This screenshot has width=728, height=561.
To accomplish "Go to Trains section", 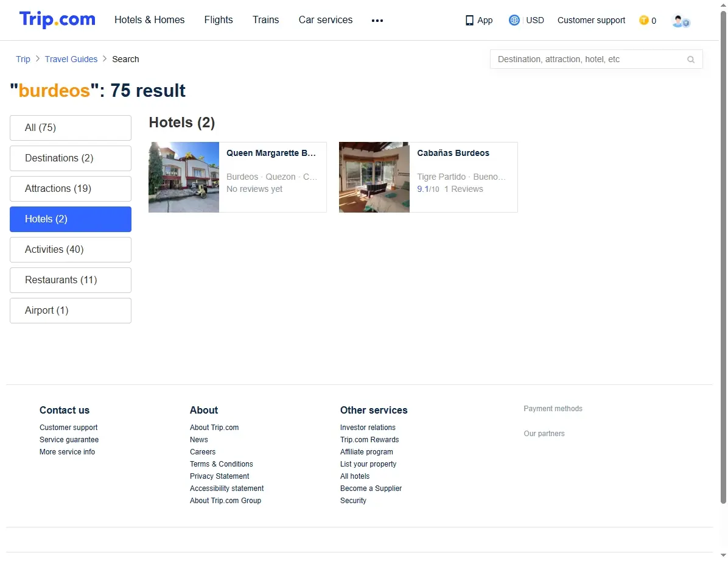I will pos(265,19).
